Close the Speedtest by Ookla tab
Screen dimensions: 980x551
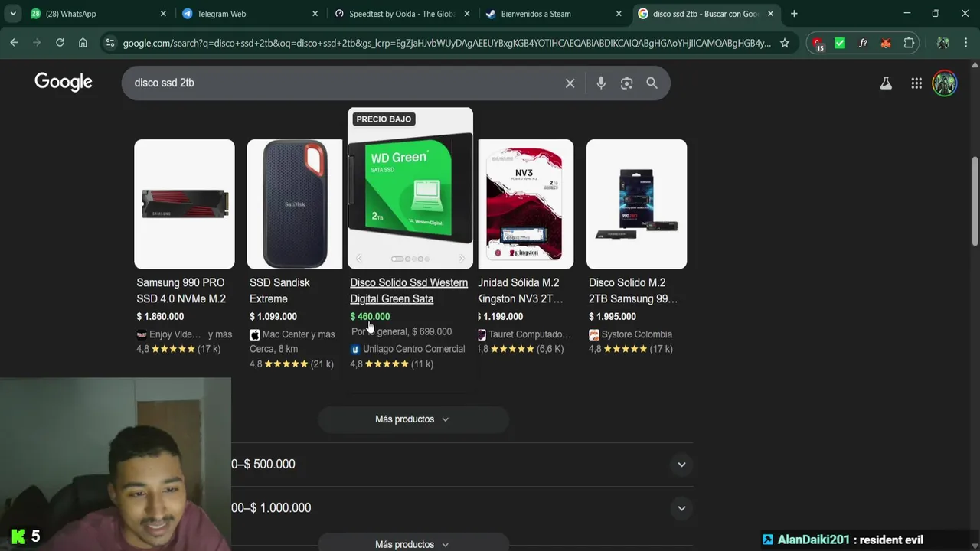coord(466,14)
